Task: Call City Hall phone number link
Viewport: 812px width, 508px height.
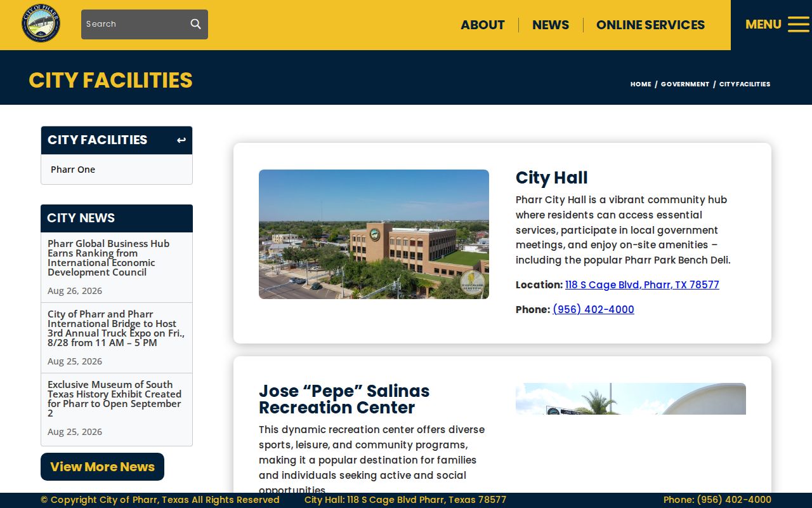Action: (x=593, y=309)
